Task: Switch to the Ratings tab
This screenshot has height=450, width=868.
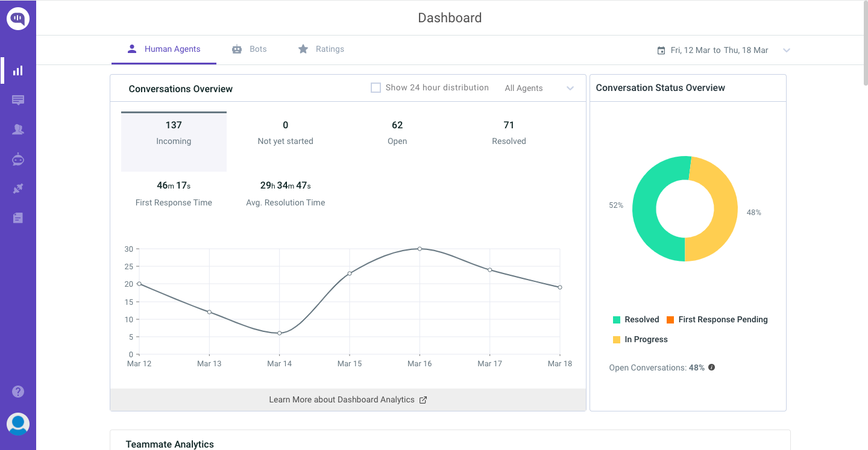Action: (321, 49)
